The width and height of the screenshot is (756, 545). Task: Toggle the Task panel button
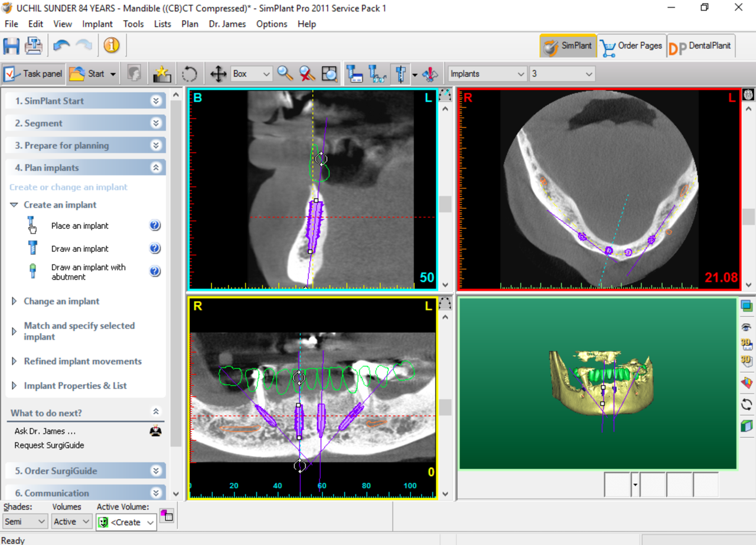33,74
